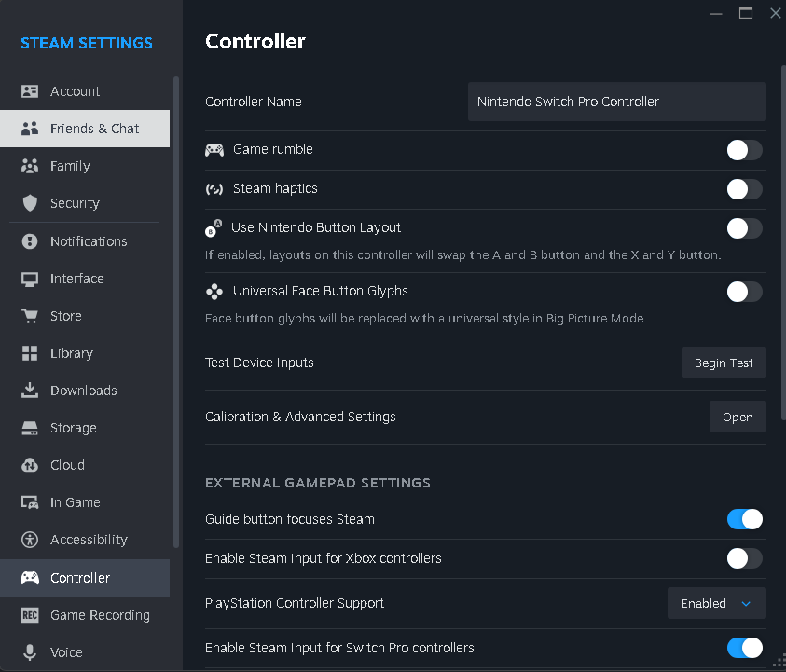
Task: Turn off Steam Input for Switch Pro controllers
Action: point(744,648)
